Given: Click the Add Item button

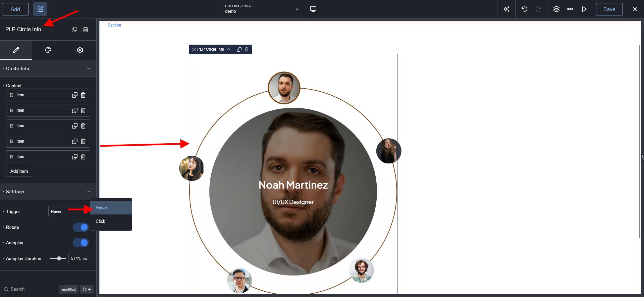Looking at the screenshot, I should (x=19, y=171).
